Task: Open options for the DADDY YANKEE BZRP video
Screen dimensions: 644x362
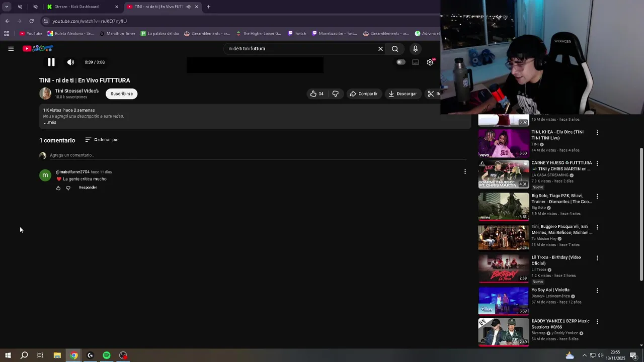Action: (x=597, y=322)
